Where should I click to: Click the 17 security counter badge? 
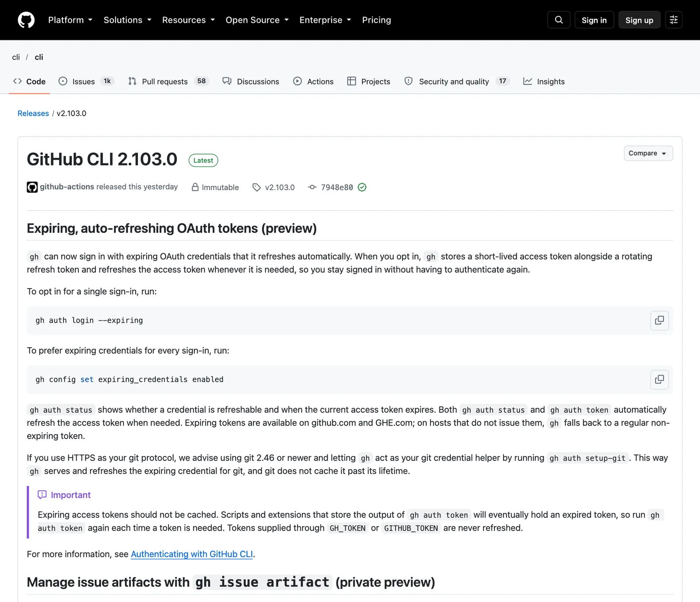click(x=503, y=81)
